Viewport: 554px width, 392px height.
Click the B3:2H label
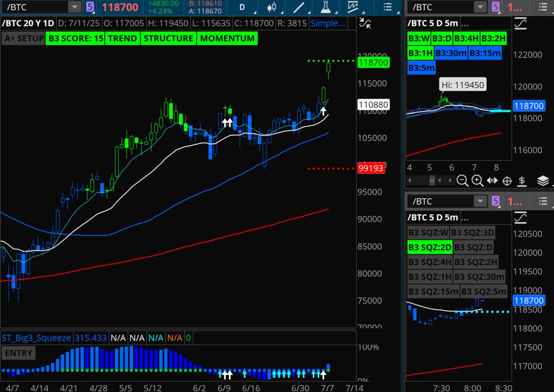494,39
